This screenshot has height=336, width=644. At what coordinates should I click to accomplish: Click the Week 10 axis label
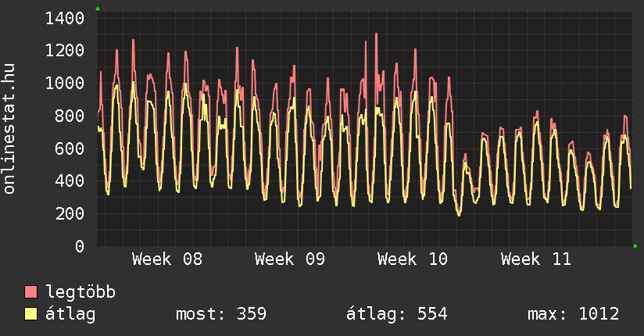413,259
